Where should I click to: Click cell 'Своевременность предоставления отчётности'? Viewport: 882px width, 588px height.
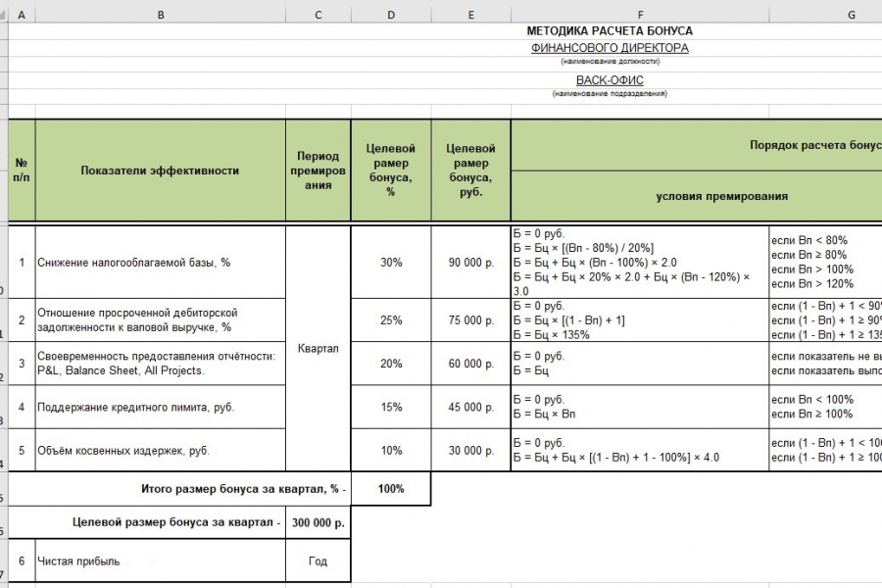click(x=161, y=364)
